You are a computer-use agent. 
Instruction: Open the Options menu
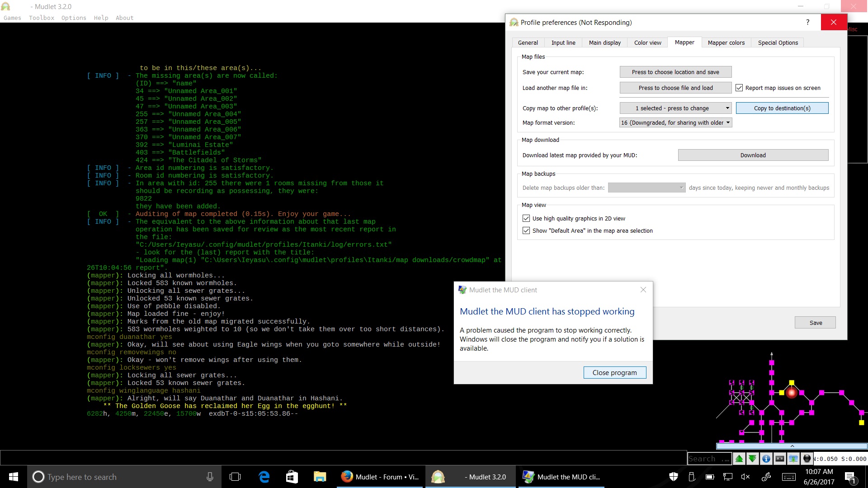(74, 18)
